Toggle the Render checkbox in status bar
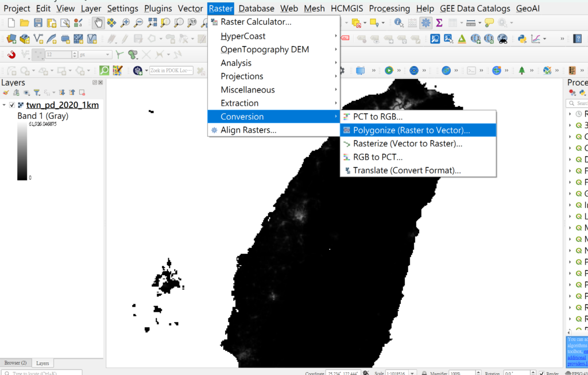588x375 pixels. (x=541, y=373)
